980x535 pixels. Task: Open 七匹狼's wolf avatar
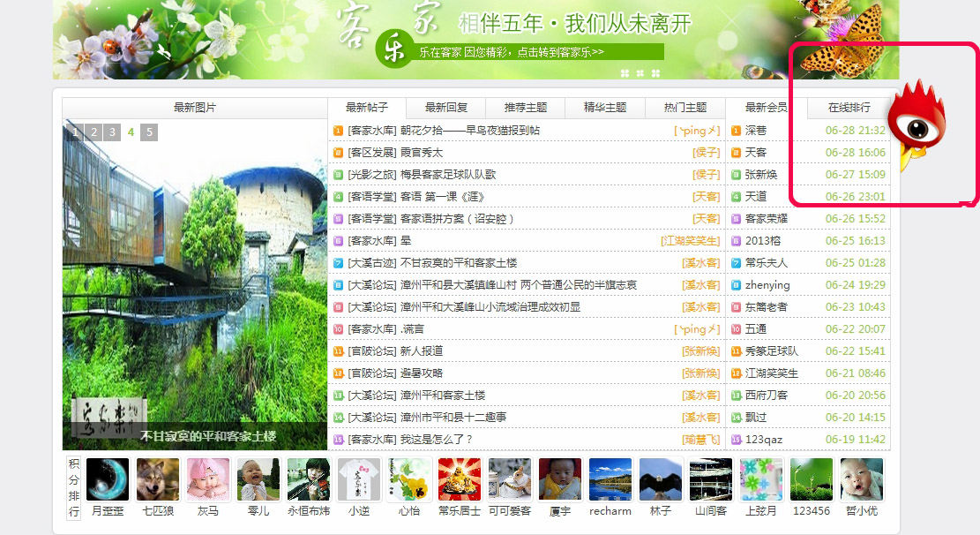point(158,479)
